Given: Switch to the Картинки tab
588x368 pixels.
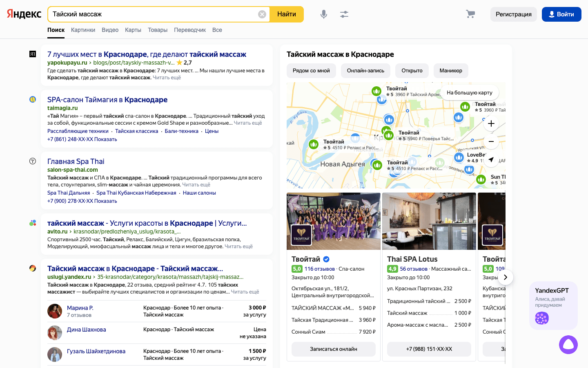Looking at the screenshot, I should 83,30.
